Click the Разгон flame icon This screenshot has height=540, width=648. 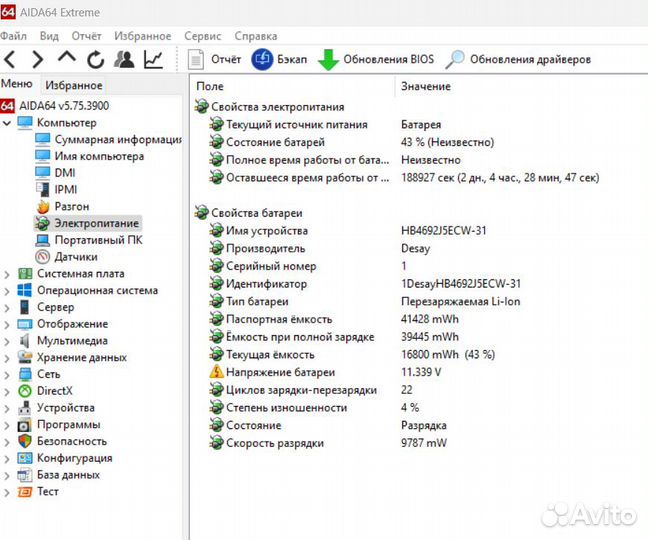[x=43, y=206]
